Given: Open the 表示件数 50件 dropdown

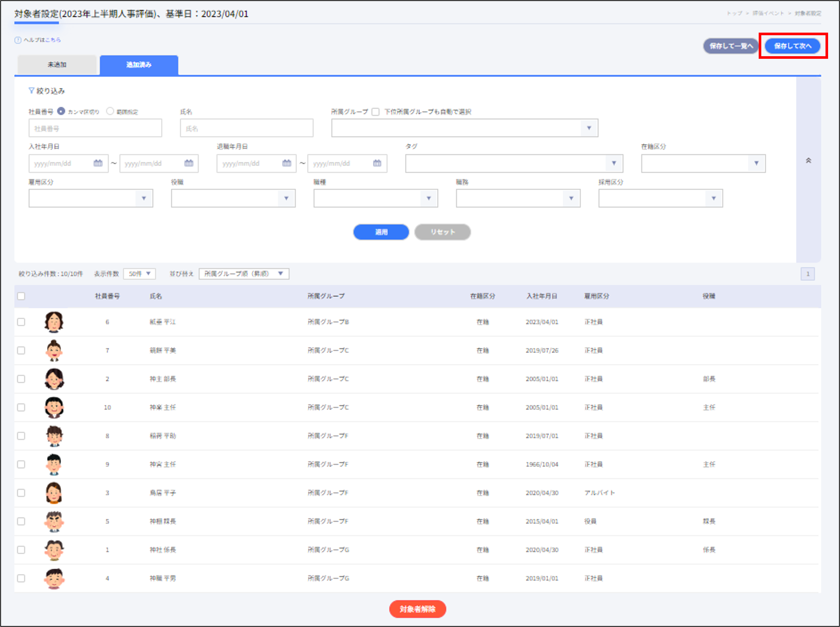Looking at the screenshot, I should 139,274.
